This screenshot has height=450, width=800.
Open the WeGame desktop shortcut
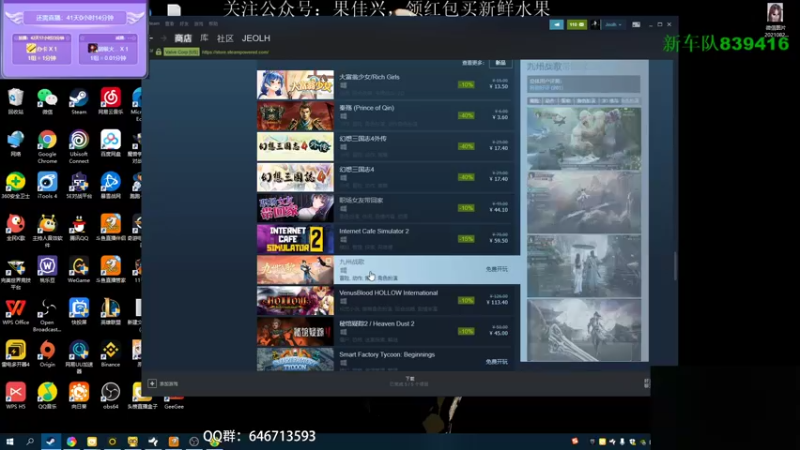point(79,269)
